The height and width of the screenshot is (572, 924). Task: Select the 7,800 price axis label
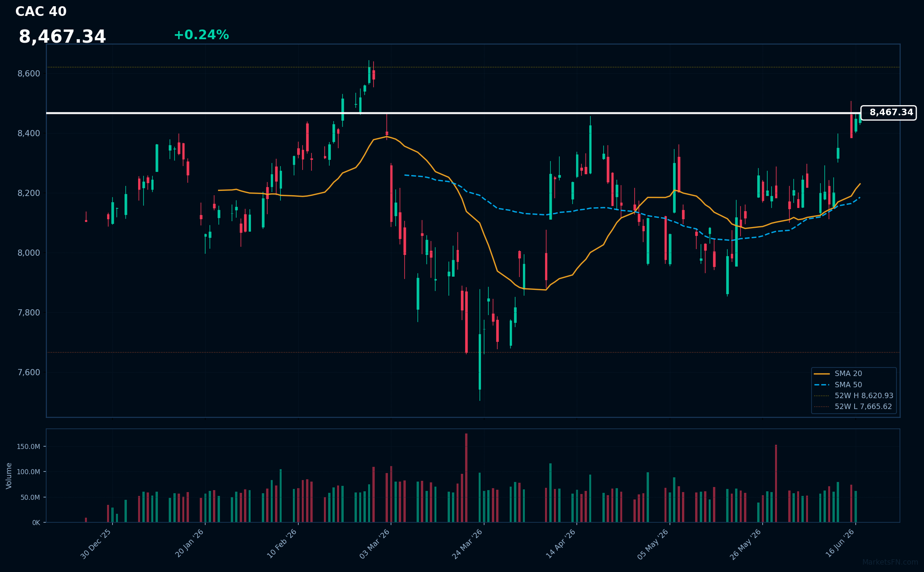(x=29, y=313)
